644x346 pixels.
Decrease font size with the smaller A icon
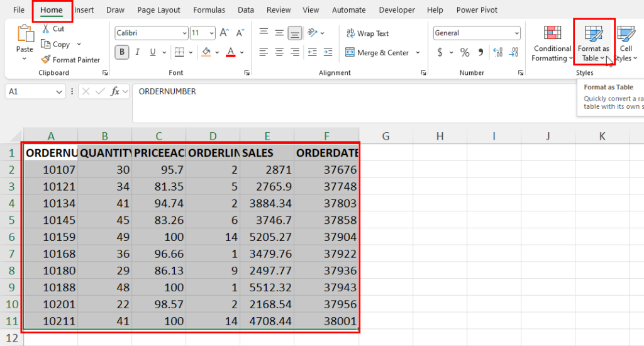point(240,33)
